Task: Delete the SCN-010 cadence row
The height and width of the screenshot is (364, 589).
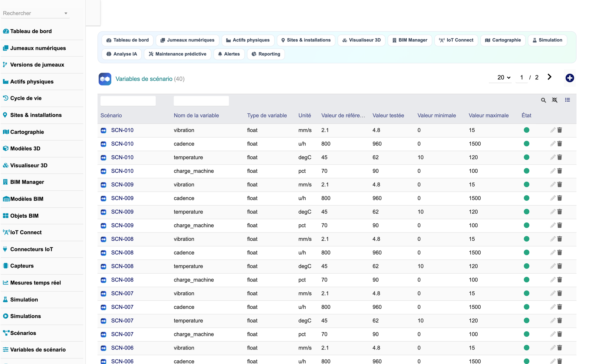Action: 560,144
